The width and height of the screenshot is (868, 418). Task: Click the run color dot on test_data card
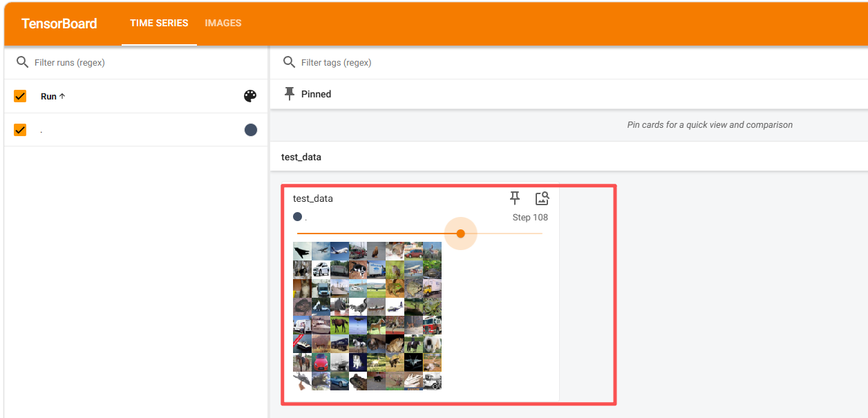click(x=298, y=217)
